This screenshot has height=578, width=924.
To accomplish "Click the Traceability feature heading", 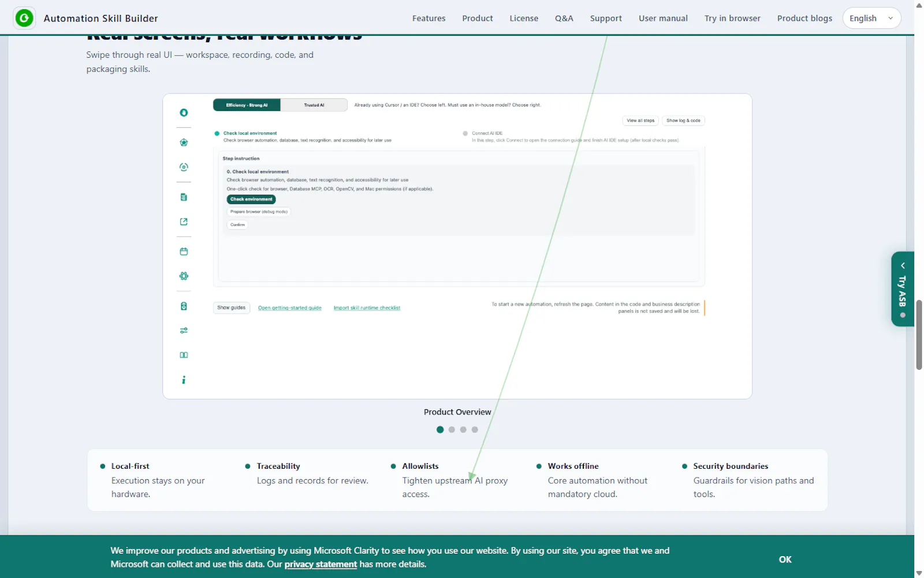I will [x=278, y=466].
